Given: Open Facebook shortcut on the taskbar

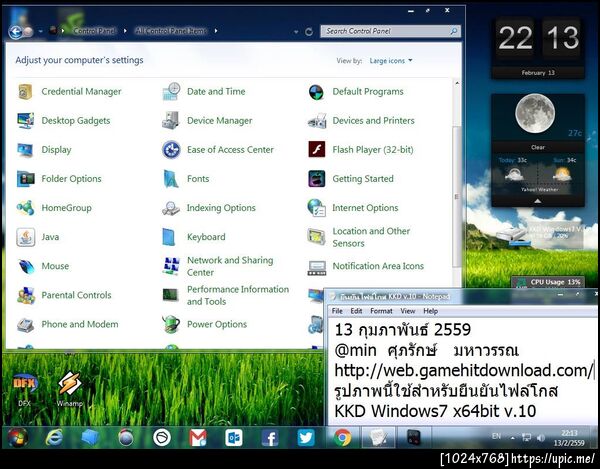Looking at the screenshot, I should (270, 438).
